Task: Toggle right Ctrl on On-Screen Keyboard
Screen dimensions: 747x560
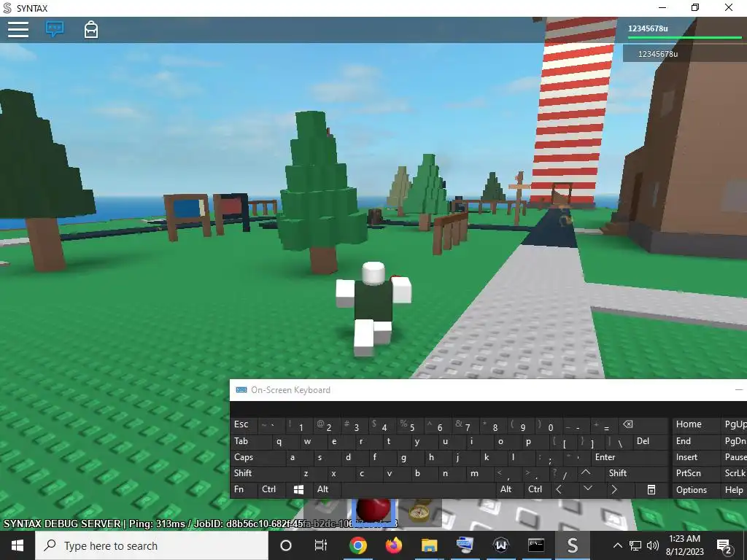Action: (536, 490)
